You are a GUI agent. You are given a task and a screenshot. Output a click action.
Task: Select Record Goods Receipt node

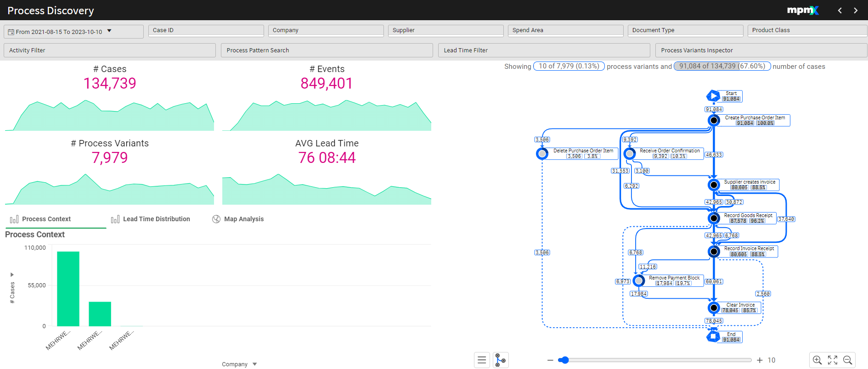click(x=714, y=218)
